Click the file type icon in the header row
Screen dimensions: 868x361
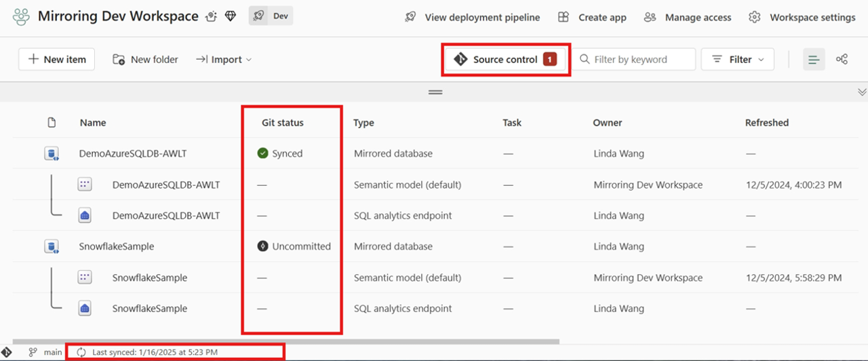pos(52,123)
